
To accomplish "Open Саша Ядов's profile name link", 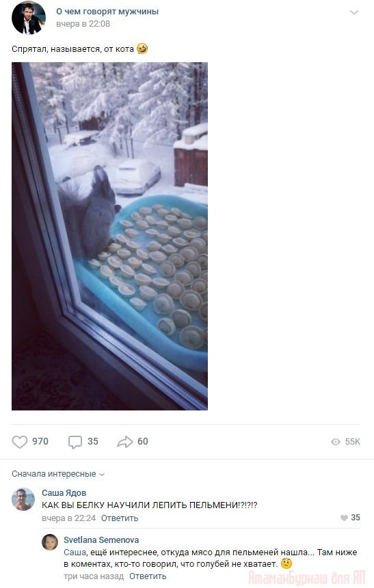I will 64,493.
